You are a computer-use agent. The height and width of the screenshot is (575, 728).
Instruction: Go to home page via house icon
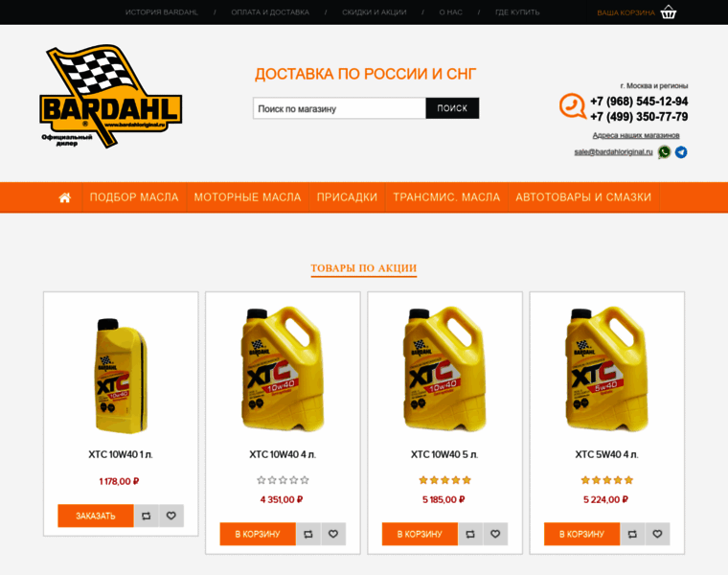click(65, 197)
